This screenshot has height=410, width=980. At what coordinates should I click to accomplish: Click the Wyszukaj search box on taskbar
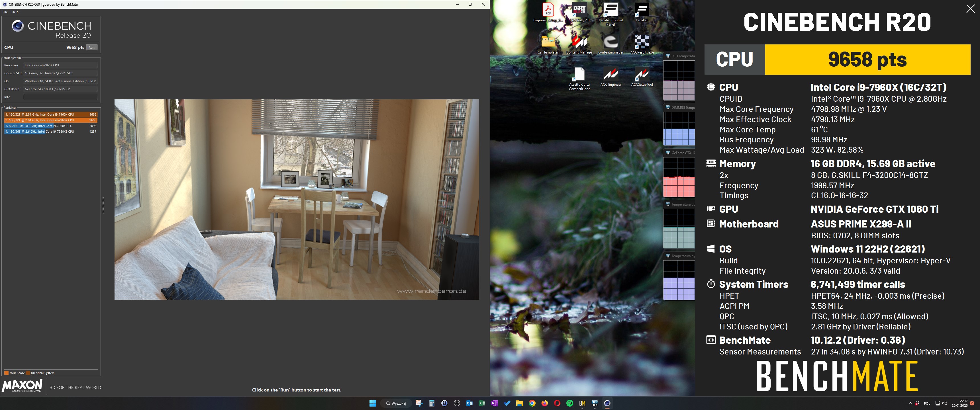[396, 403]
